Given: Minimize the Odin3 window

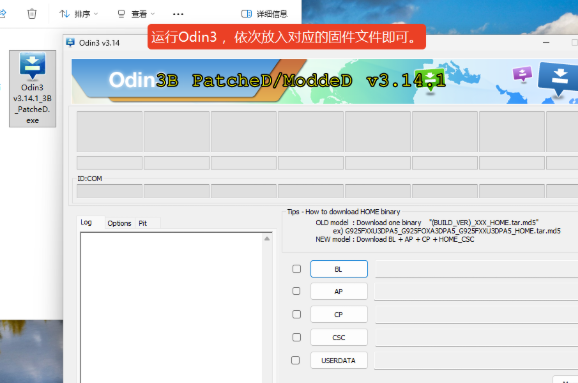Looking at the screenshot, I should [x=546, y=43].
